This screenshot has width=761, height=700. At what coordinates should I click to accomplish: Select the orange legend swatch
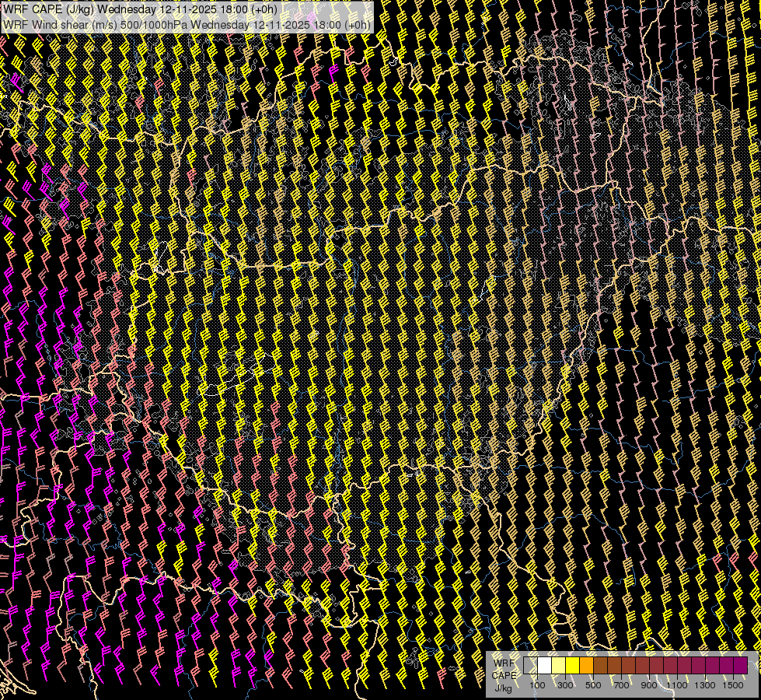tap(586, 665)
